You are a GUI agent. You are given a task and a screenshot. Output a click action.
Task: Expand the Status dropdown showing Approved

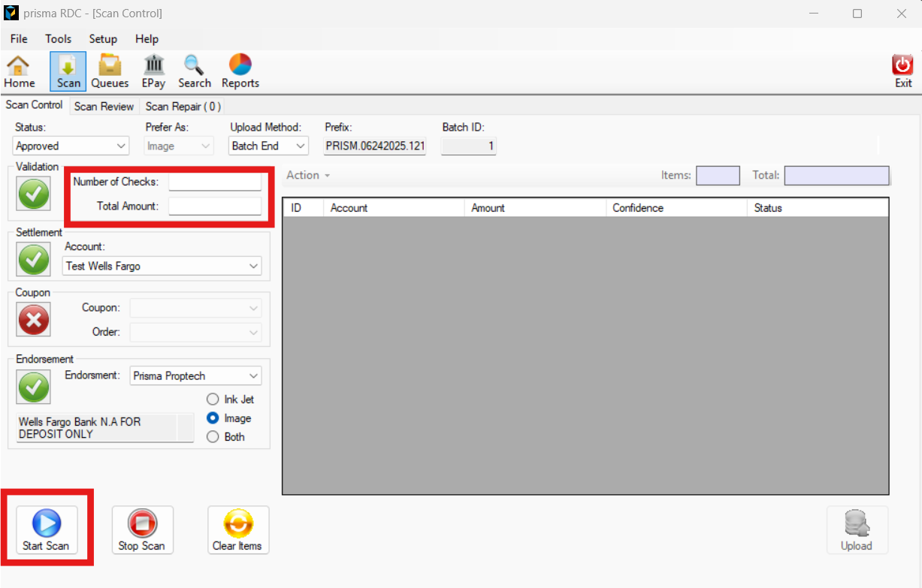(x=71, y=146)
